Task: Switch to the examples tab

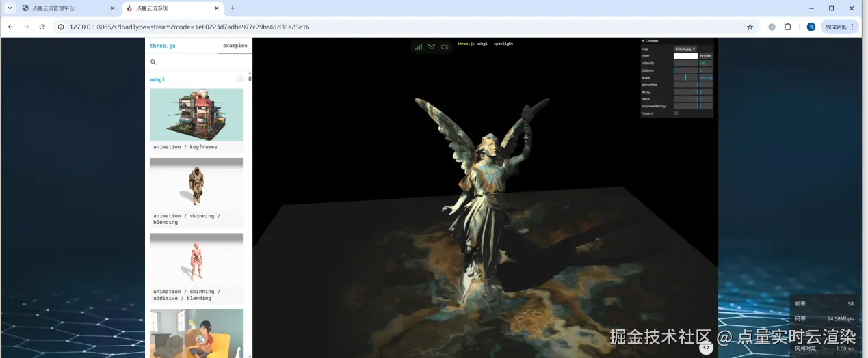Action: (235, 46)
